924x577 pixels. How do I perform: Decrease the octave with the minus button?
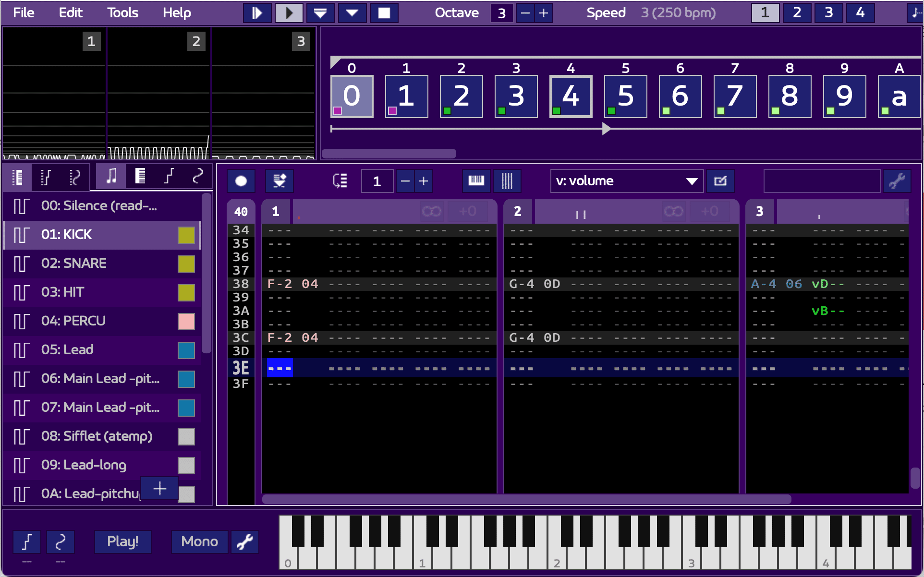coord(525,13)
